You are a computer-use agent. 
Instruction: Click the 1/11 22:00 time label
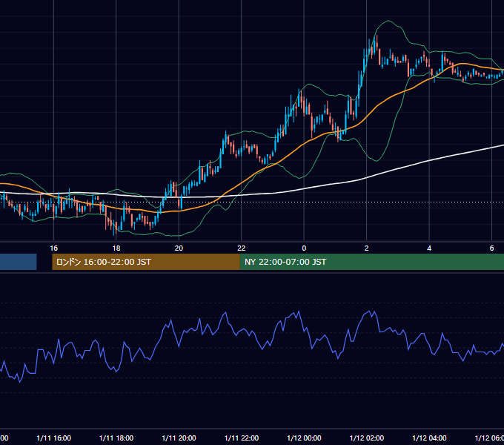coord(242,438)
